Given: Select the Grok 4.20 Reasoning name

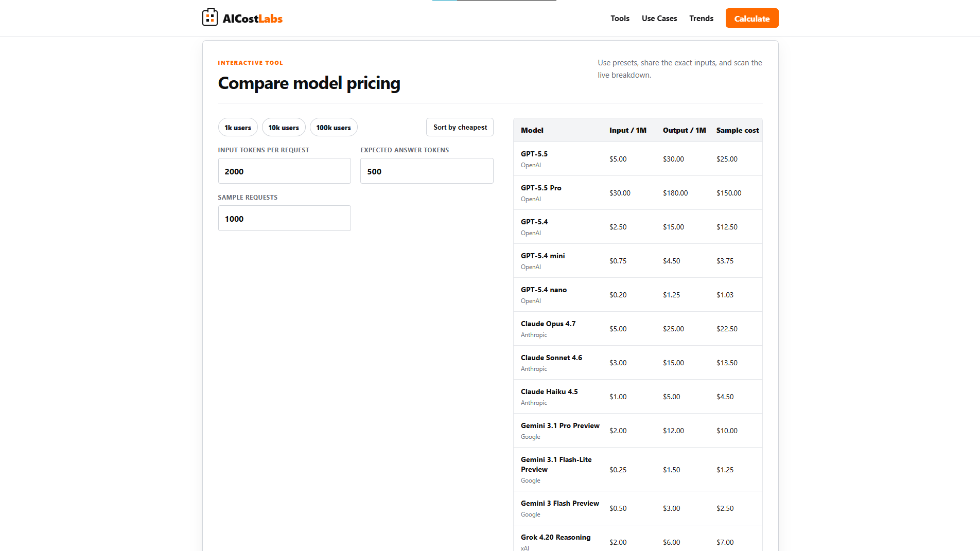Looking at the screenshot, I should [555, 537].
